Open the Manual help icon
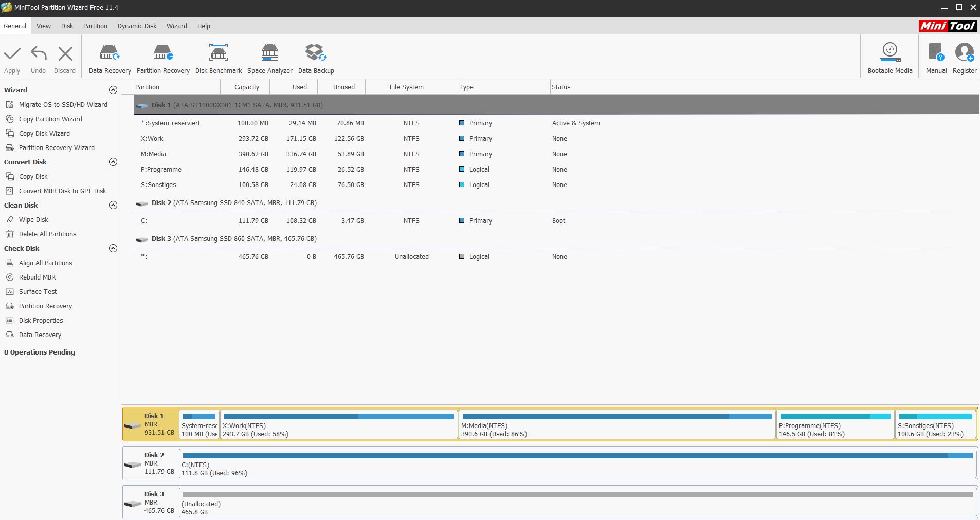 pos(936,52)
